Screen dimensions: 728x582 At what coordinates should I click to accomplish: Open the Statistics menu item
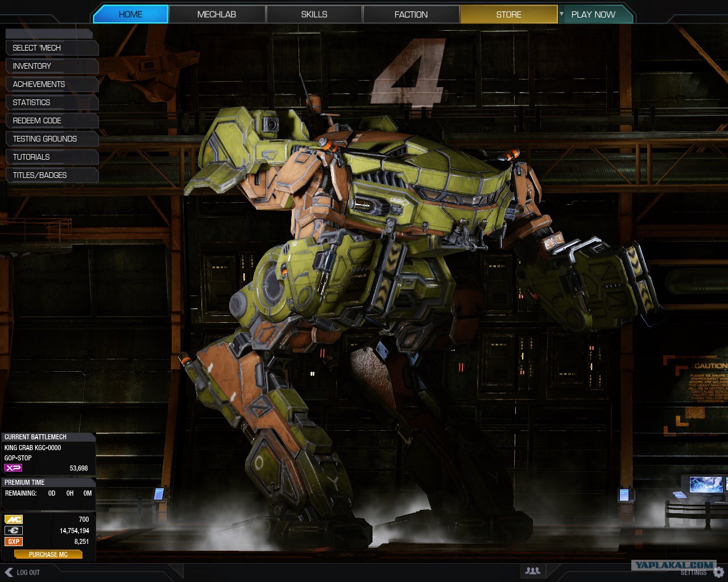[52, 102]
